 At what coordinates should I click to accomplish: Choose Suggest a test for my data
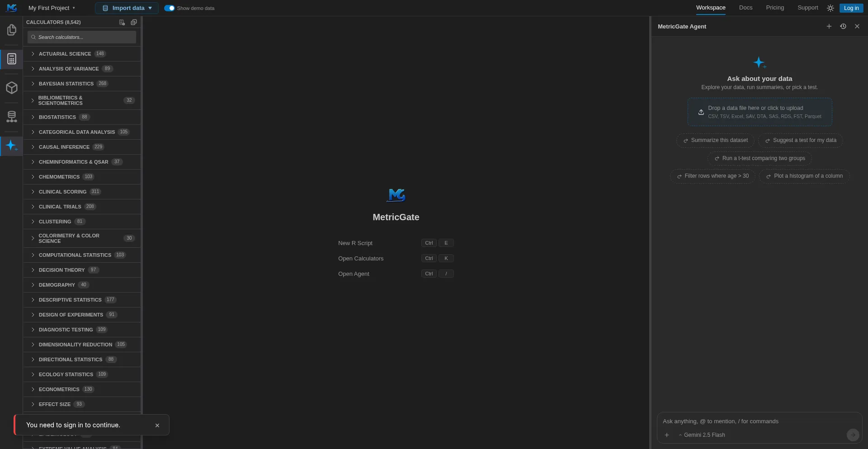point(801,140)
